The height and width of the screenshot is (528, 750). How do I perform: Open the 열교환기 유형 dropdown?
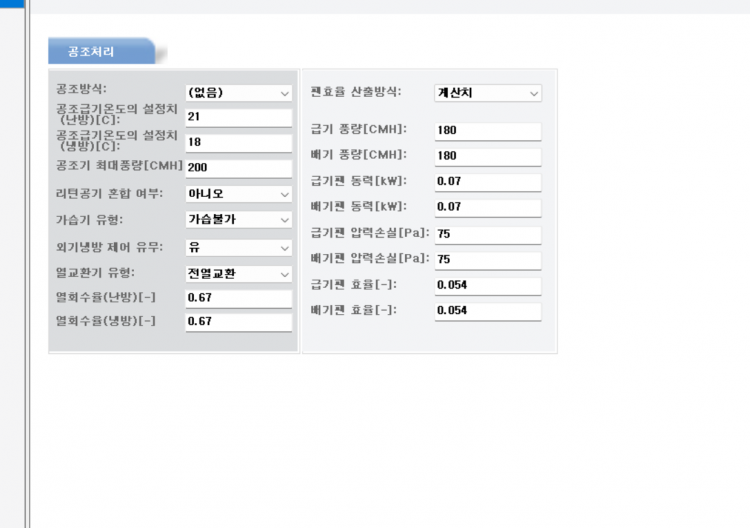[238, 273]
